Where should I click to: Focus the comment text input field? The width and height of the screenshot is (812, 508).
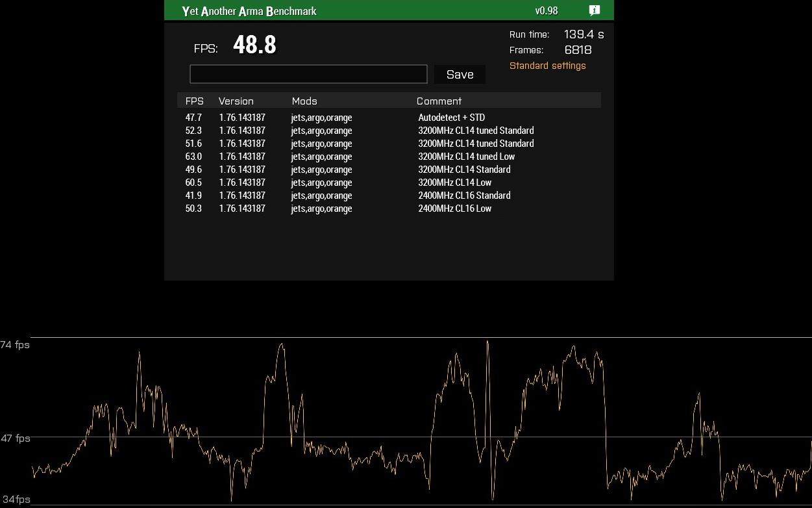pos(308,74)
